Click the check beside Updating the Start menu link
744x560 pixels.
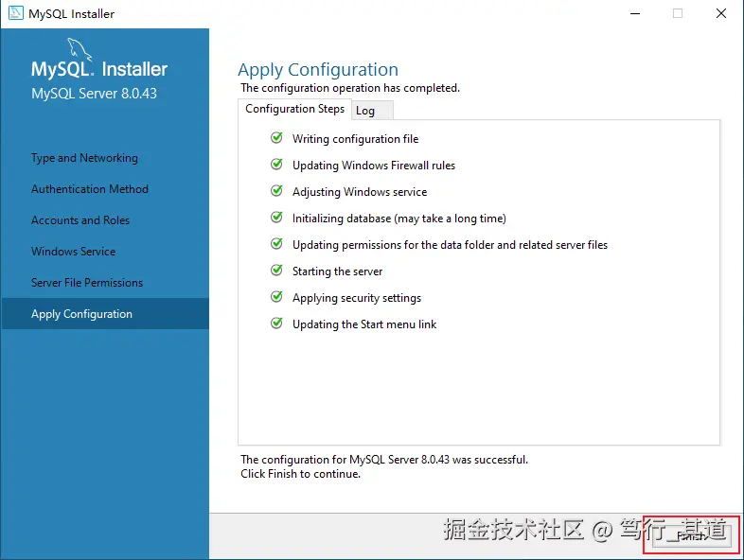[276, 324]
